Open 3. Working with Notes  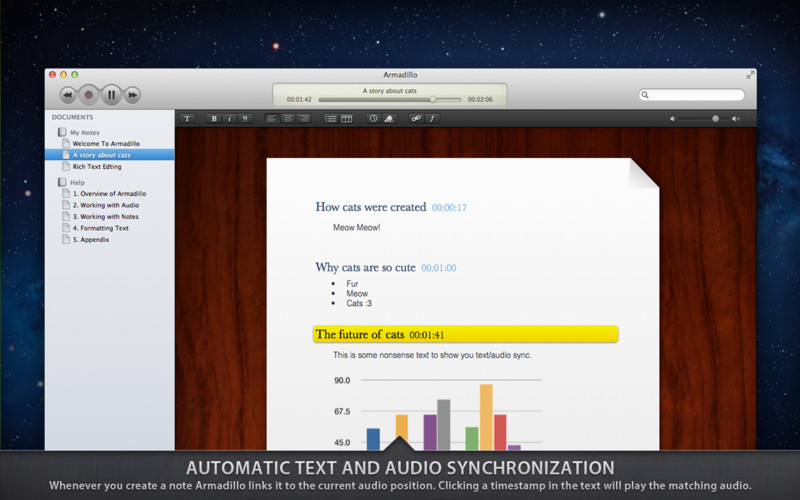click(106, 216)
